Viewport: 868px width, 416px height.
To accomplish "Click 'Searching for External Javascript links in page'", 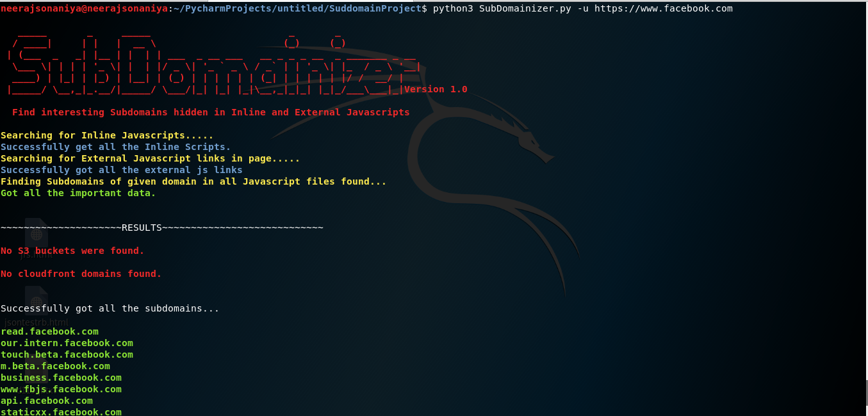I will click(136, 158).
